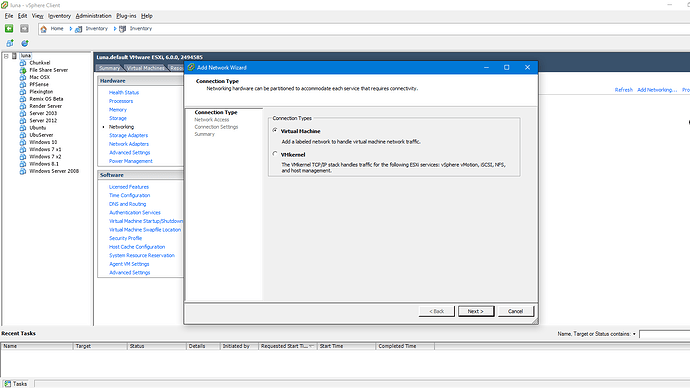Open the Agent VM Settings link

pos(129,264)
